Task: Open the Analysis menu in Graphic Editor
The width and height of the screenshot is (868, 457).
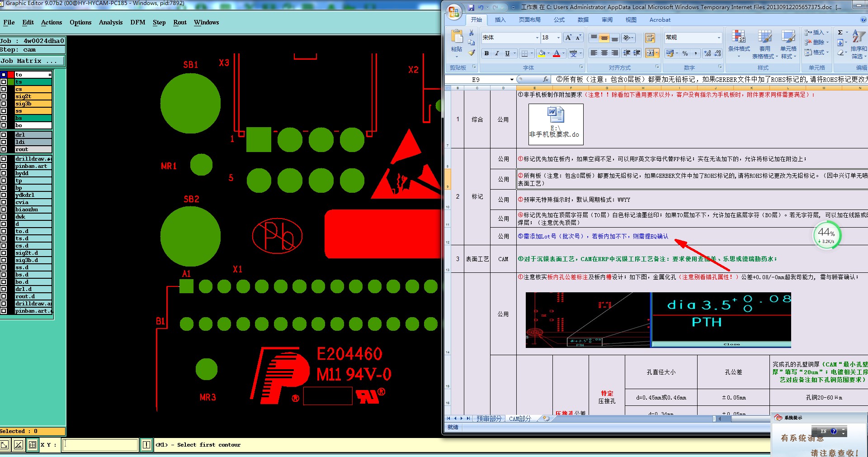Action: tap(111, 22)
